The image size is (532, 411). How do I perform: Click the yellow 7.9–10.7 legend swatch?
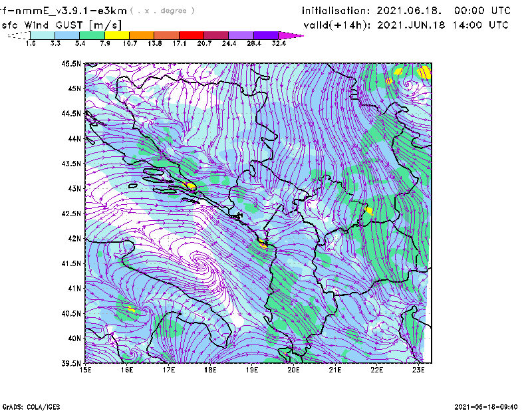coord(117,35)
